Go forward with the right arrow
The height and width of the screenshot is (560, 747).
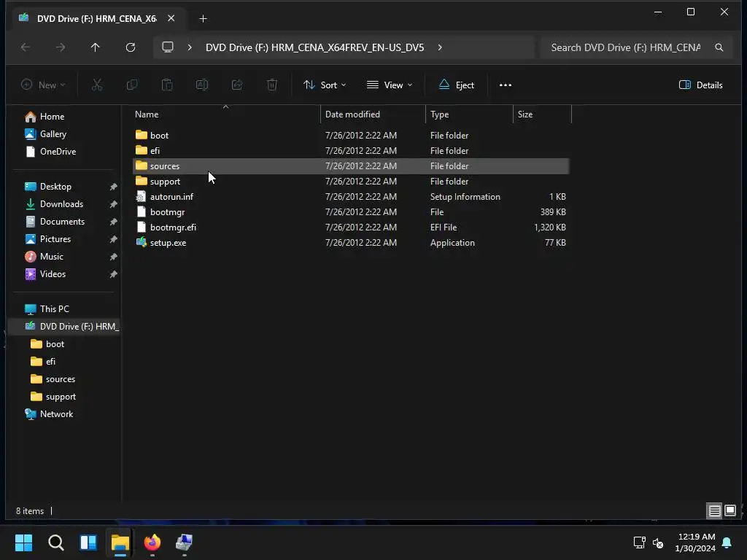click(60, 47)
